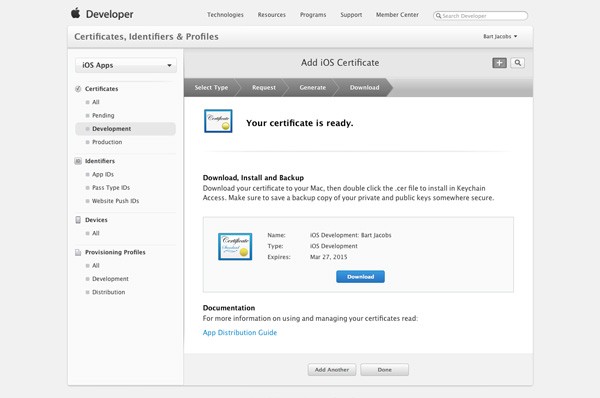Click the Devices phone icon in sidebar

point(78,220)
